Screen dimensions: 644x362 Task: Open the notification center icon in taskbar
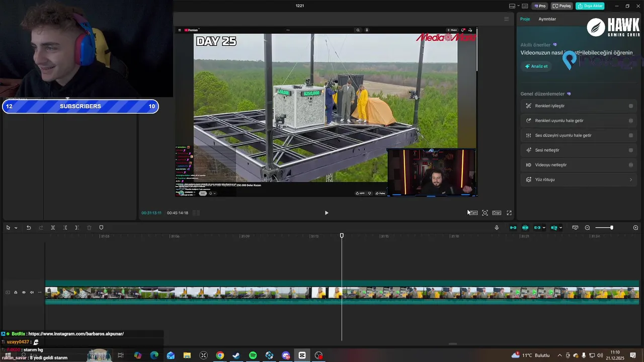(x=633, y=355)
